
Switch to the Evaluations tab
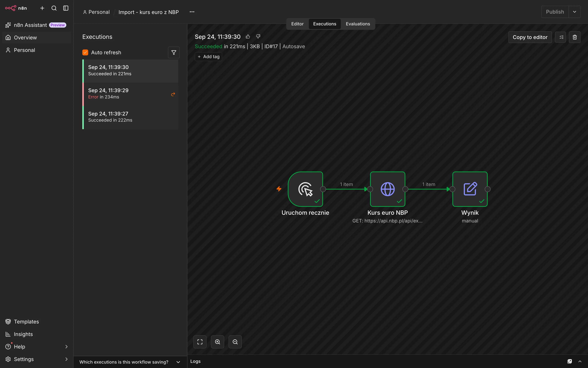pyautogui.click(x=358, y=24)
